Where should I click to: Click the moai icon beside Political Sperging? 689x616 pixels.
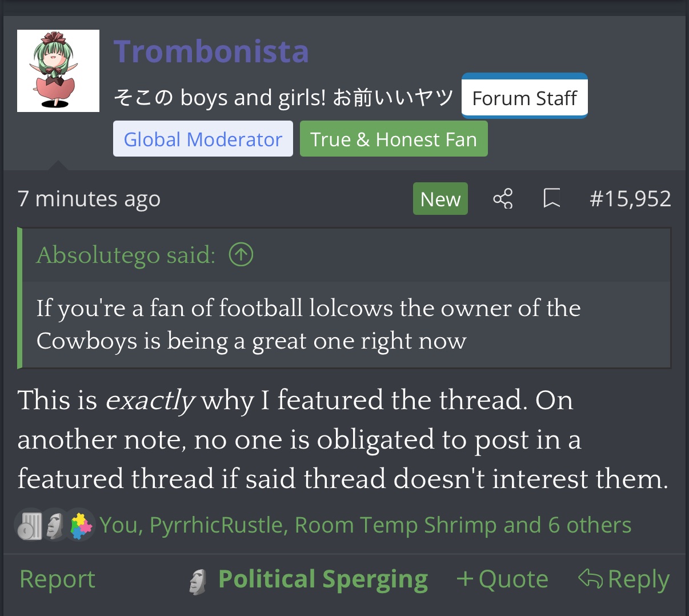click(x=198, y=581)
